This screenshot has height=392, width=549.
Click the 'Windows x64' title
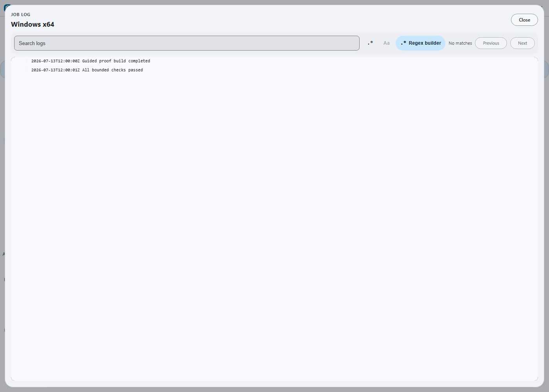click(33, 24)
